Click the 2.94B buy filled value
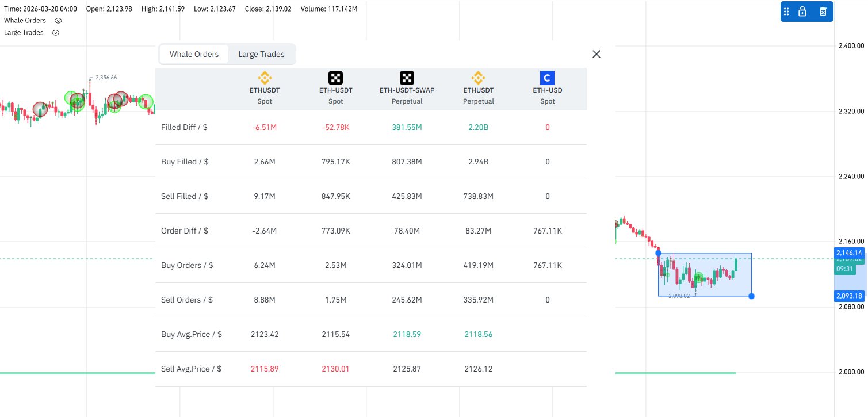 pyautogui.click(x=478, y=162)
